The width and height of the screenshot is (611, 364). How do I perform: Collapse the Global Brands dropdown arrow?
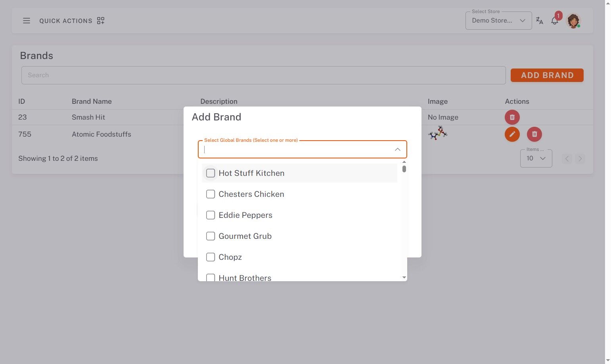(397, 149)
